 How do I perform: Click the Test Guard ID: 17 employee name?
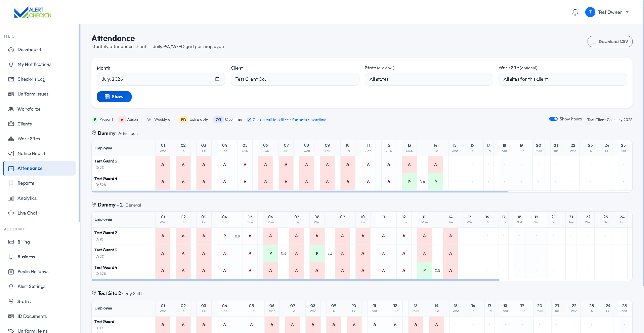pyautogui.click(x=104, y=322)
